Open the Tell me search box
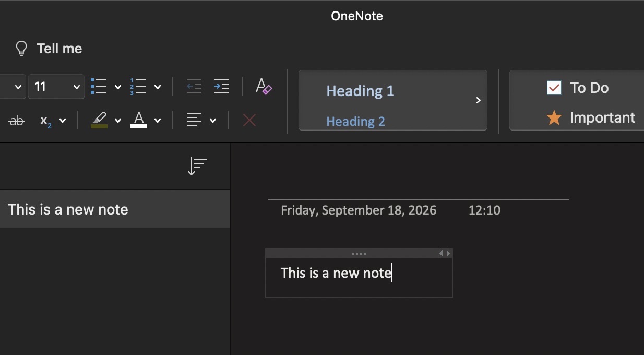This screenshot has width=644, height=355. click(59, 49)
